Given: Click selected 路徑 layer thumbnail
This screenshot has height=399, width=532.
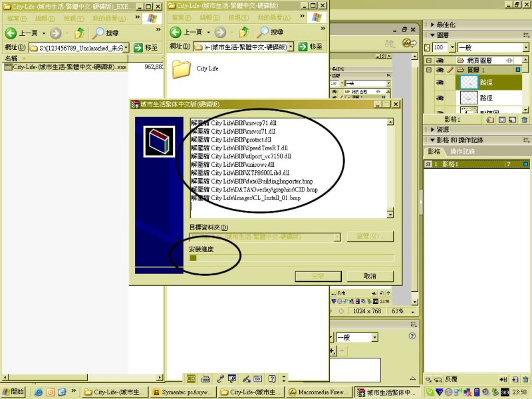Looking at the screenshot, I should (x=469, y=82).
